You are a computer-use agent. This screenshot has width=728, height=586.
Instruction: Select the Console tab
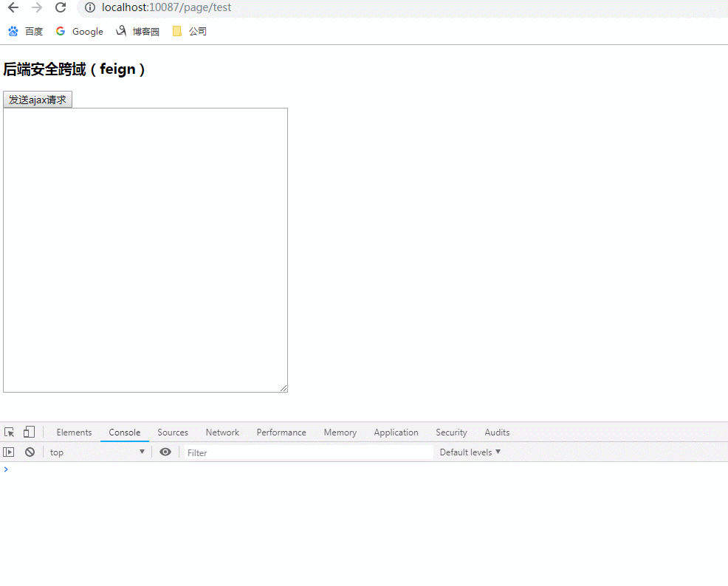click(125, 432)
